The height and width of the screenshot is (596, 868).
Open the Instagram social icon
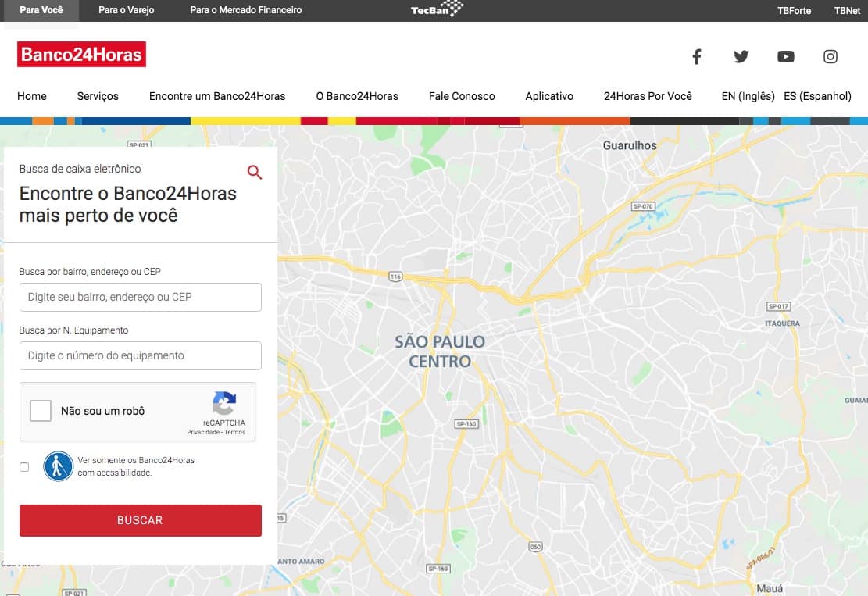click(x=830, y=56)
